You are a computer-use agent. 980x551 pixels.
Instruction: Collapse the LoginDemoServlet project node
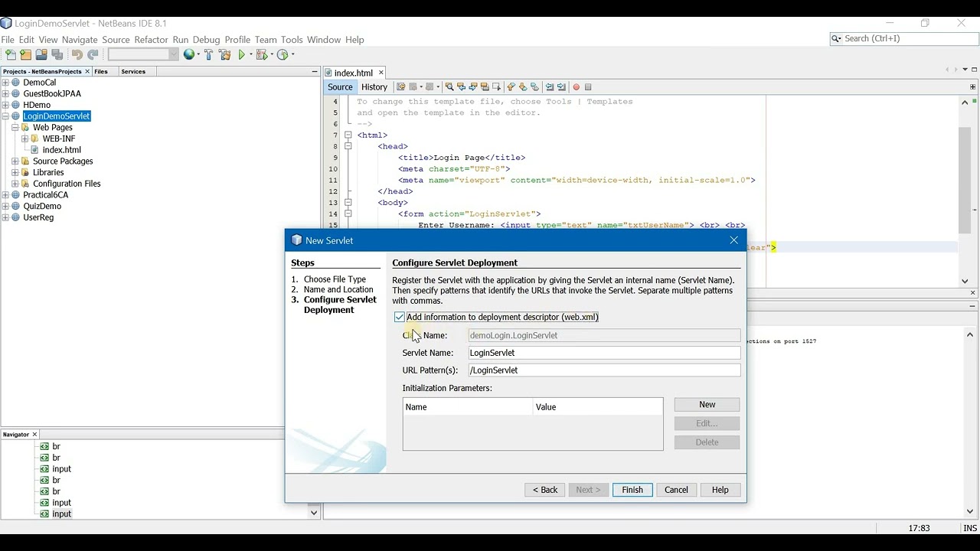pos(5,116)
